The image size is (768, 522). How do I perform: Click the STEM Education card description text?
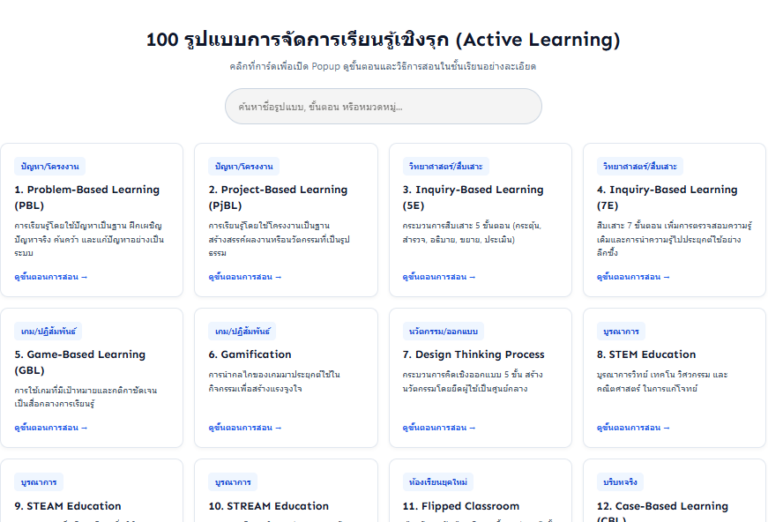[x=662, y=381]
